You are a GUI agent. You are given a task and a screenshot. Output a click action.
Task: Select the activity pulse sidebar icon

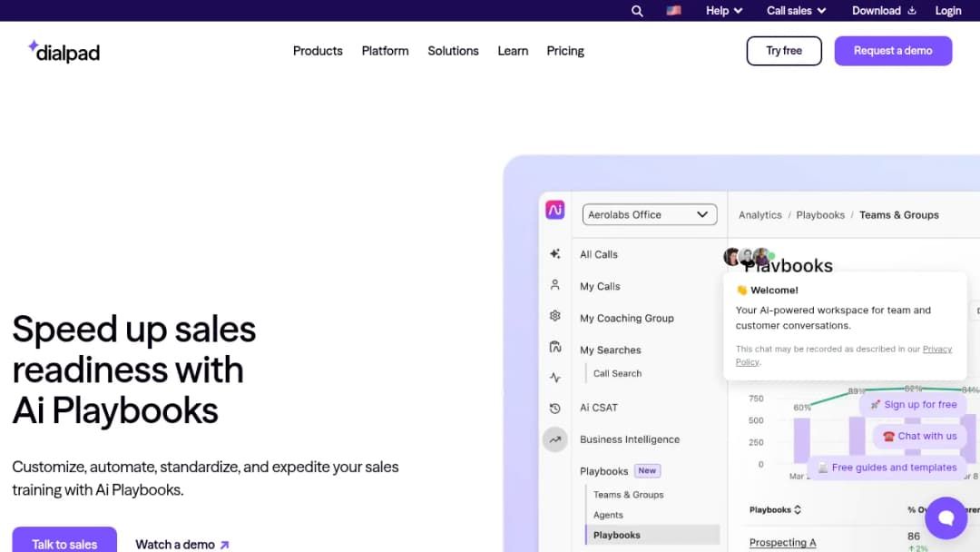coord(555,378)
